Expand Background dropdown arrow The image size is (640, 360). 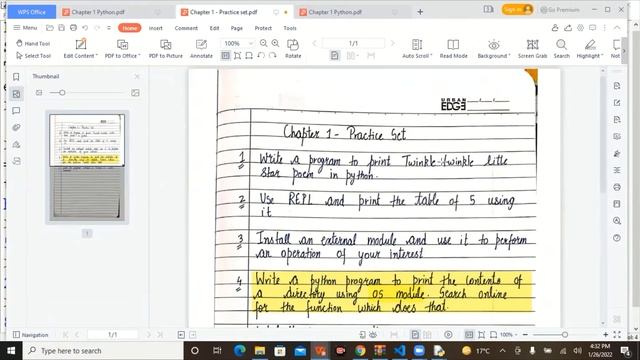click(509, 56)
